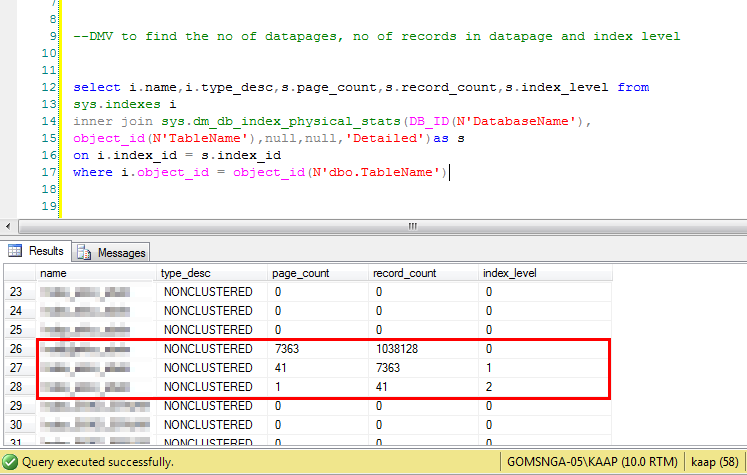Click 'sys.indexes' on line 13
Viewport: 747px width, 475px height.
coord(117,104)
